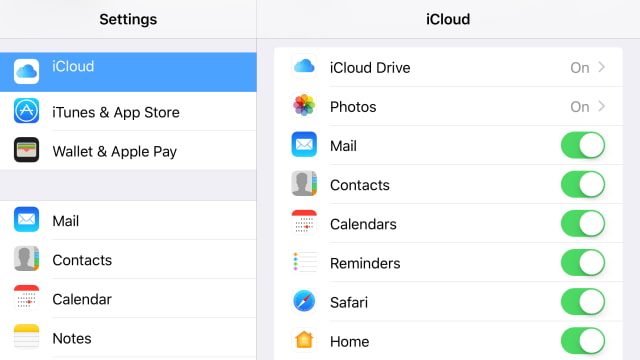
Task: Click the Photos row label
Action: [353, 107]
